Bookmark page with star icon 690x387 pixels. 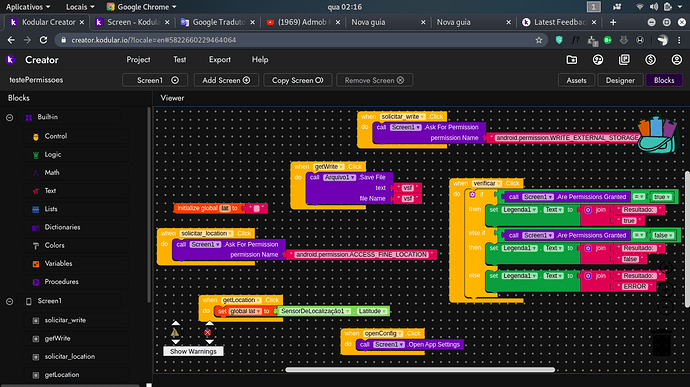(539, 40)
